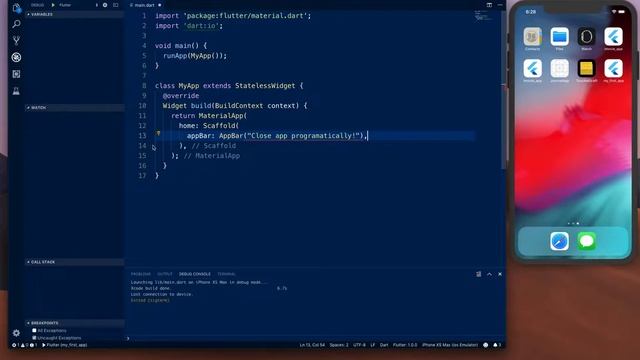
Task: Click StatelessWidget on line 8
Action: tap(265, 86)
